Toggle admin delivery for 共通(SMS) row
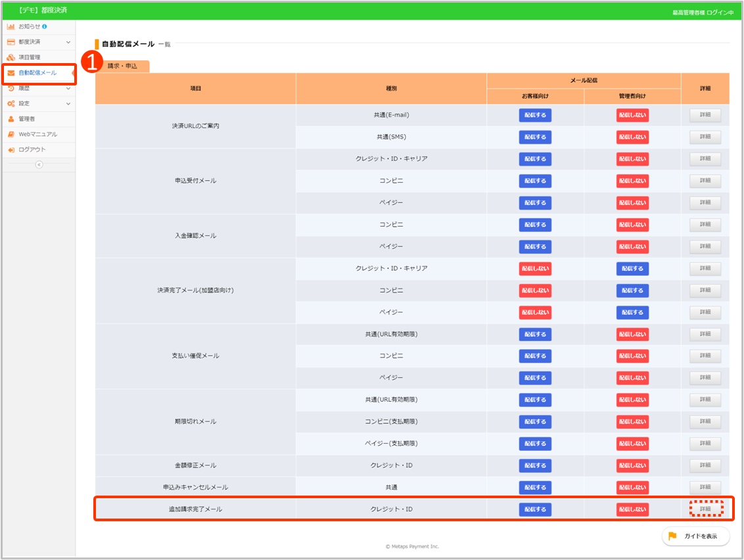744x560 pixels. tap(632, 137)
